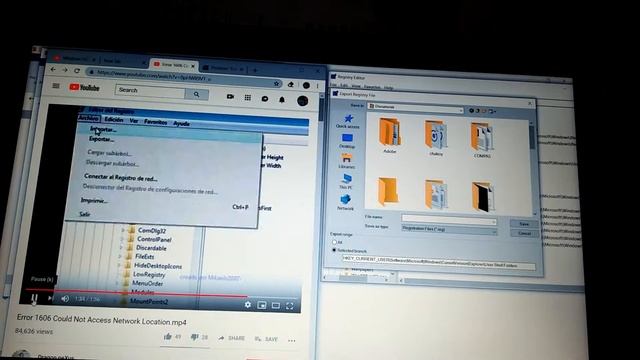This screenshot has height=360, width=640.
Task: Click the selected branch registry path field
Action: click(438, 262)
